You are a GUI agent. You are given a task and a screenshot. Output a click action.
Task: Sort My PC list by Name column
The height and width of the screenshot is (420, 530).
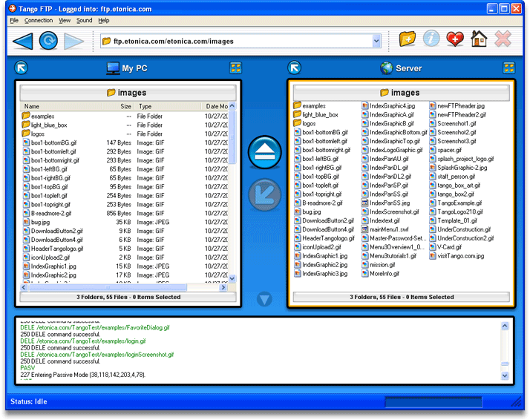pyautogui.click(x=62, y=106)
